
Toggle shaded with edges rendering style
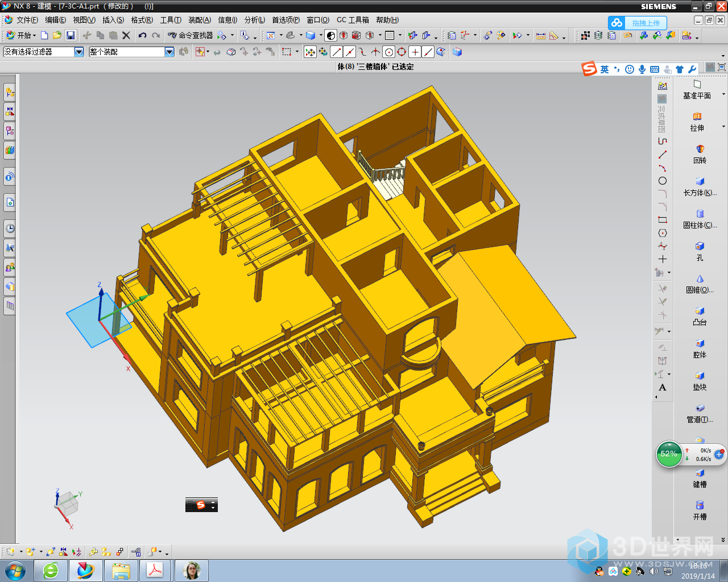(x=330, y=35)
